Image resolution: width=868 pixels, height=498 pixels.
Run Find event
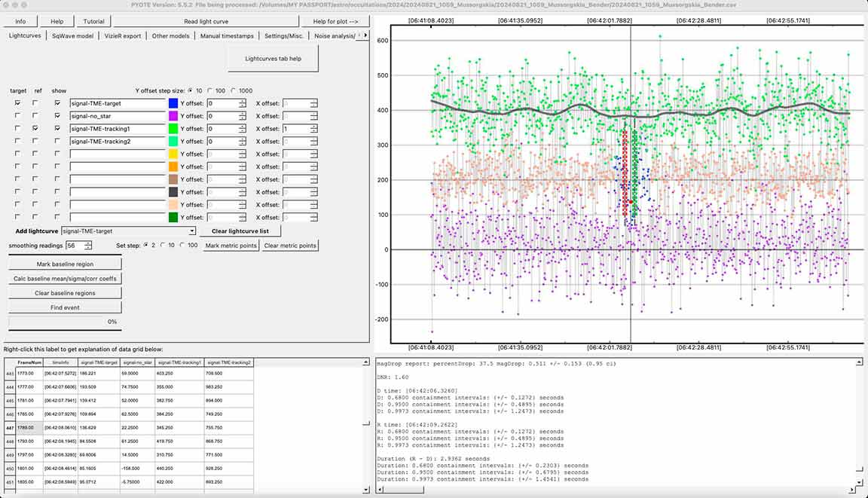click(65, 307)
